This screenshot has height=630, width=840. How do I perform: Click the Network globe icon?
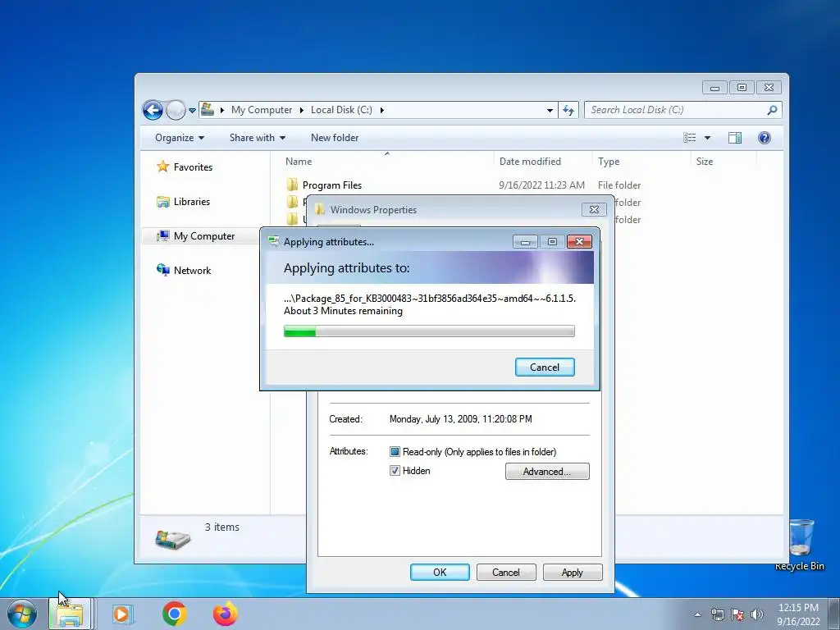[x=163, y=270]
